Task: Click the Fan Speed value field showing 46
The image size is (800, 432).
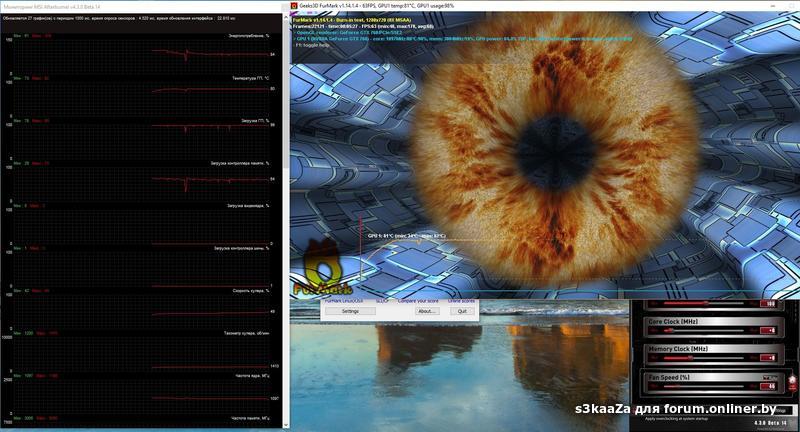Action: (x=768, y=386)
